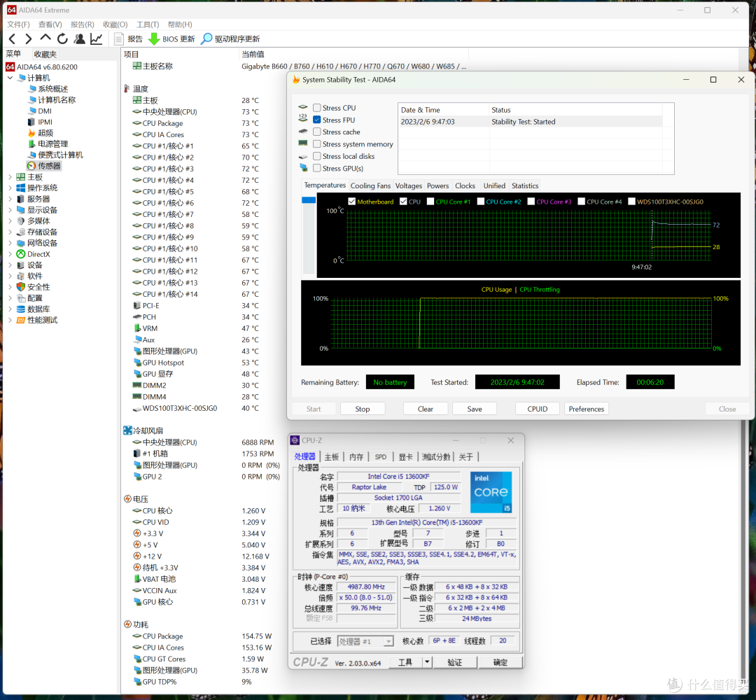Click the Save button in stability test
This screenshot has height=700, width=756.
coord(475,409)
